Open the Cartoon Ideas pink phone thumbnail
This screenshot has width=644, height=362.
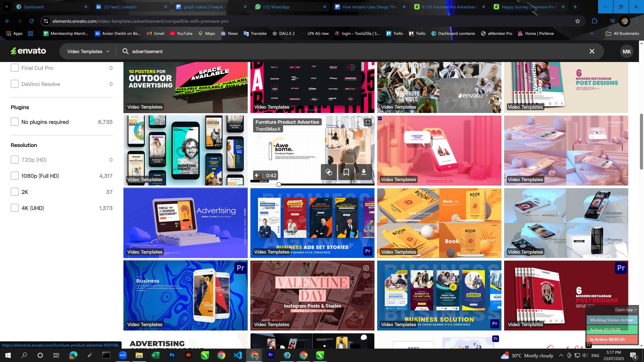pos(439,151)
